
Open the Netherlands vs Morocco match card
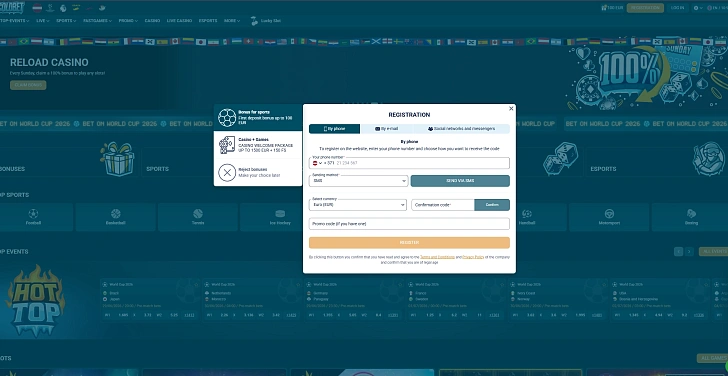click(251, 300)
